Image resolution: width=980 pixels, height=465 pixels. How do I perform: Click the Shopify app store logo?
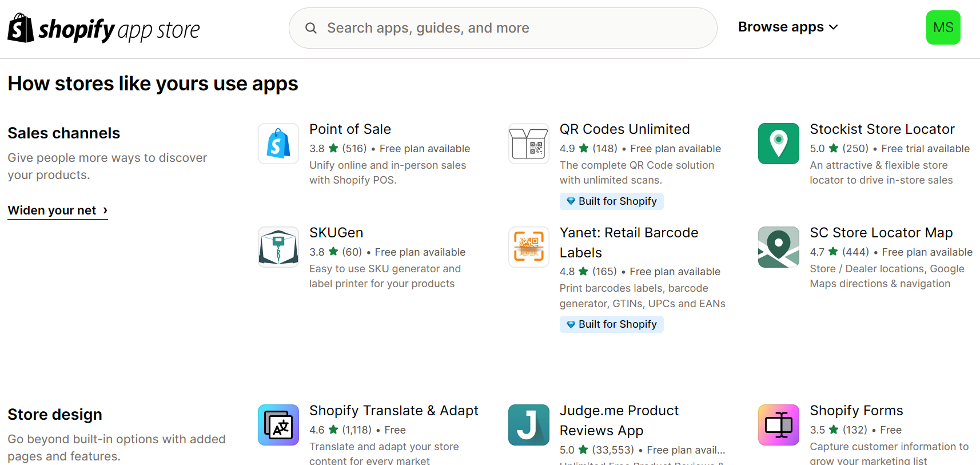103,27
